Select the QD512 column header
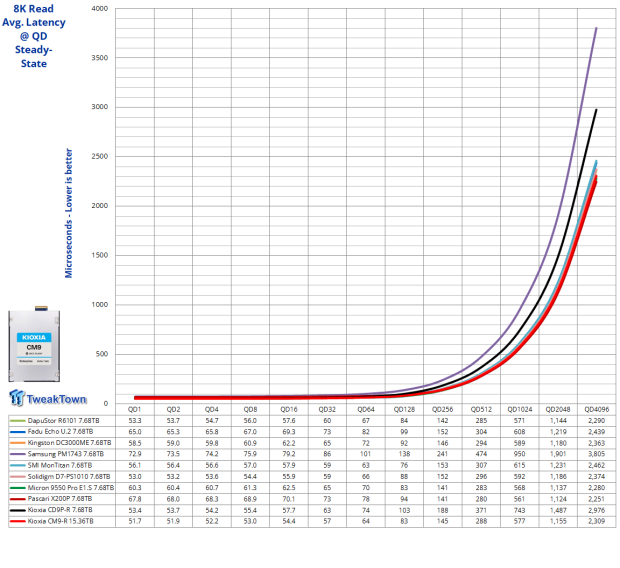Screen dimensions: 620x568 click(481, 409)
